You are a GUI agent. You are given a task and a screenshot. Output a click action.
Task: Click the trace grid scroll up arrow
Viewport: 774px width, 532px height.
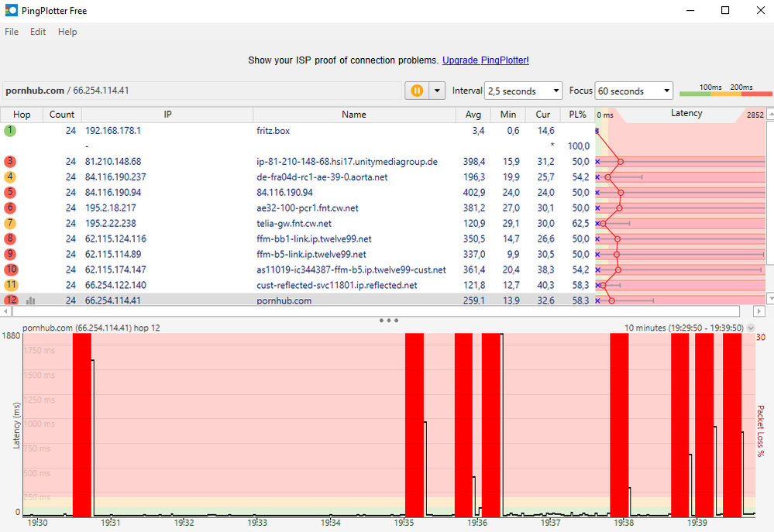(x=770, y=115)
